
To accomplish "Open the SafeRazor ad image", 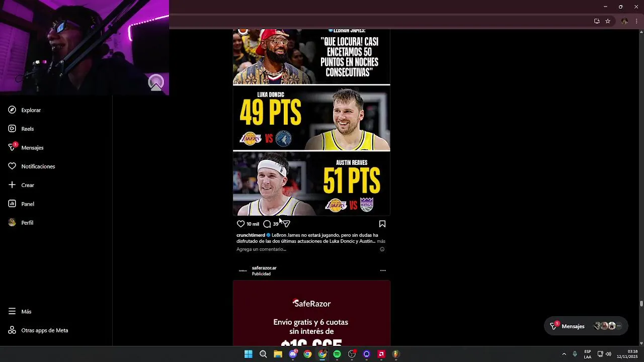I will click(x=311, y=313).
